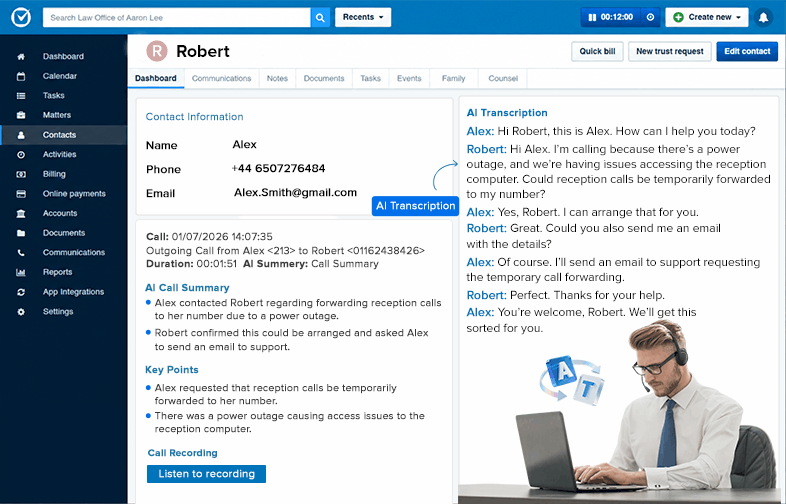Open the Family tab
Viewport: 786px width, 504px height.
(x=453, y=78)
